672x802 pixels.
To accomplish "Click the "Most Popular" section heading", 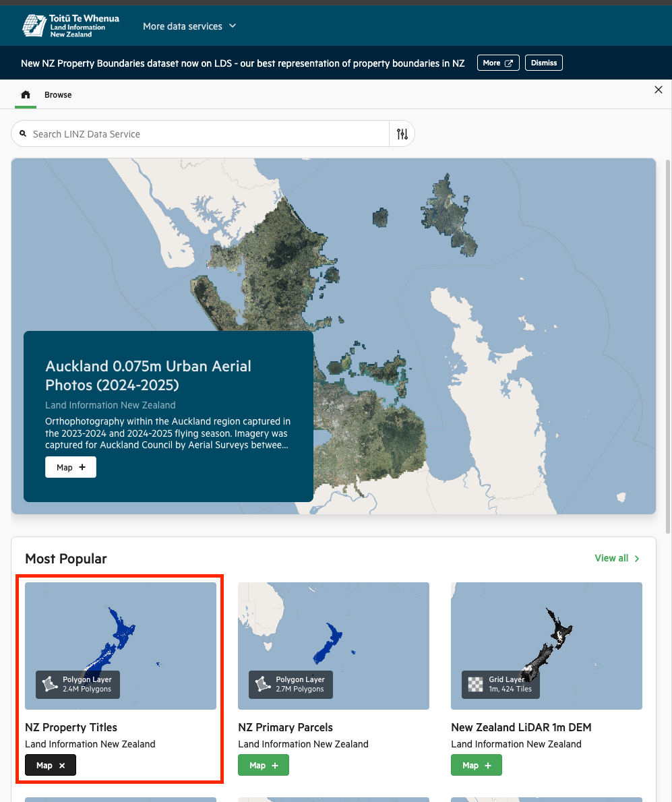I will pos(66,559).
